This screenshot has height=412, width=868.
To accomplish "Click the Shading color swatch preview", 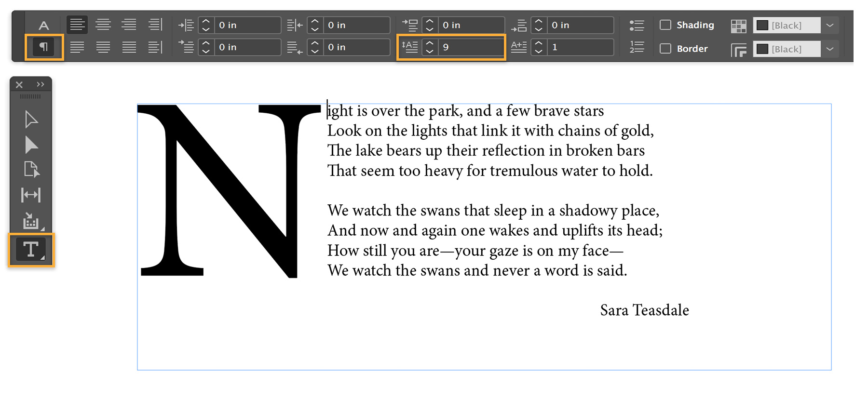I will (762, 25).
